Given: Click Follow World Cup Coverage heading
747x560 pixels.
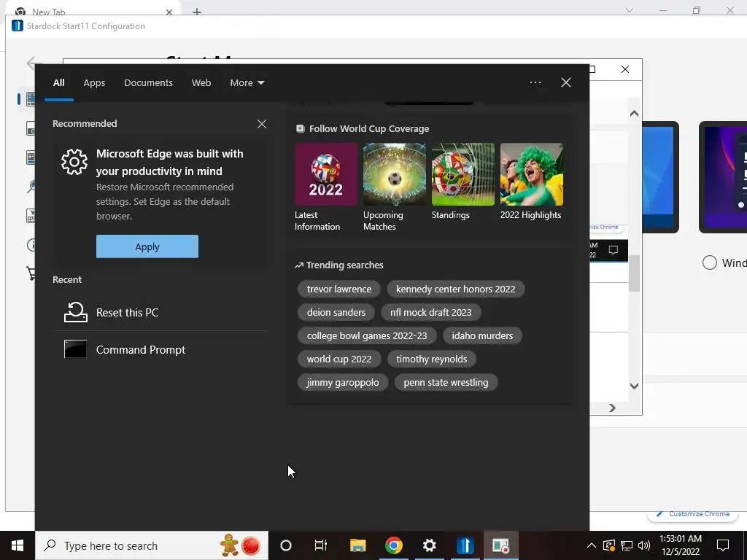Looking at the screenshot, I should 368,128.
